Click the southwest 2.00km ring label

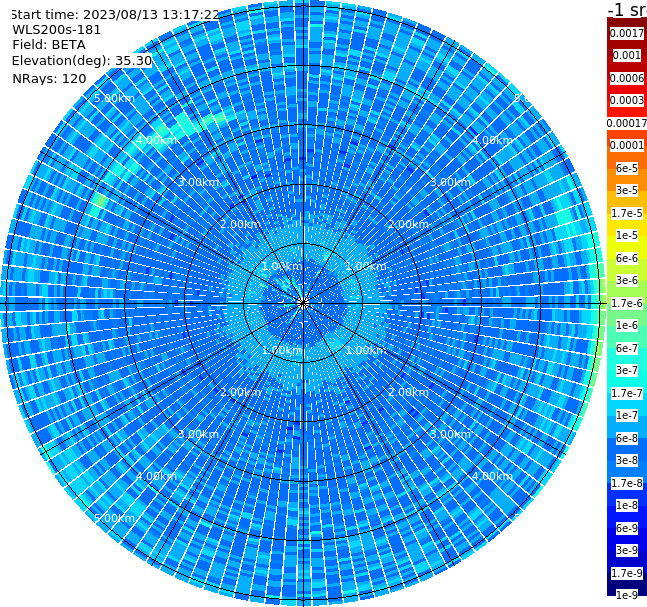240,392
